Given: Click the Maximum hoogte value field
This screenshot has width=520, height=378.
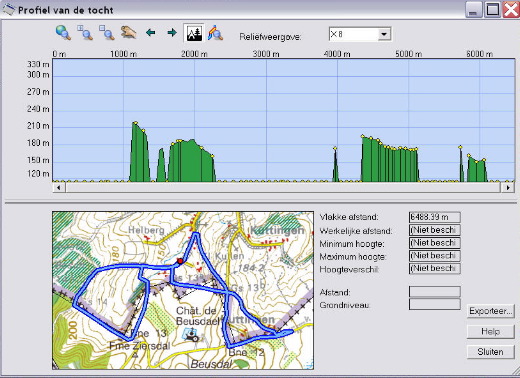Looking at the screenshot, I should (435, 256).
